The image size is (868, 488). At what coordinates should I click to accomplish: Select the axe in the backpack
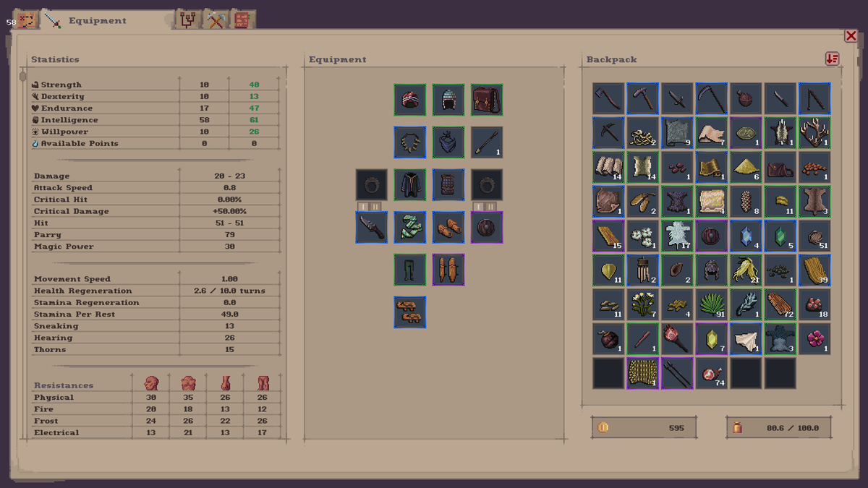[x=608, y=98]
